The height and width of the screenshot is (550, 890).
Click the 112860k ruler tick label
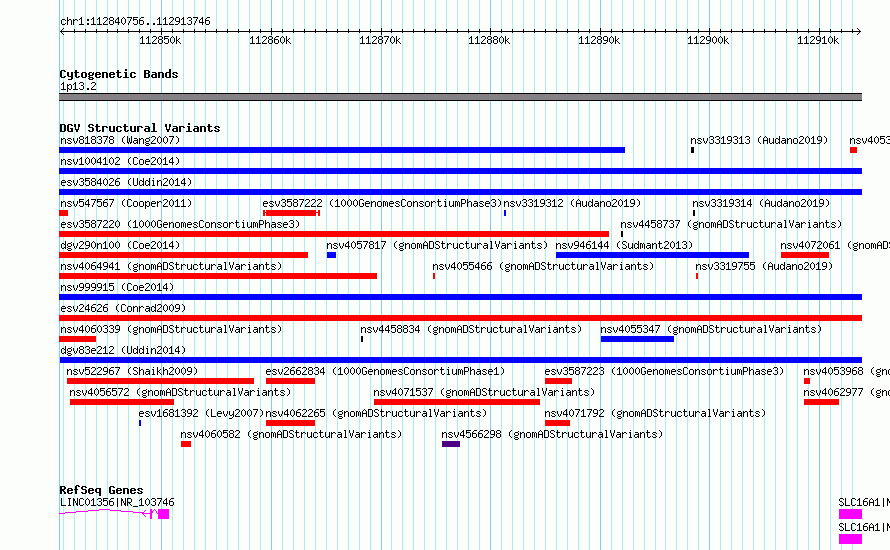[x=270, y=40]
